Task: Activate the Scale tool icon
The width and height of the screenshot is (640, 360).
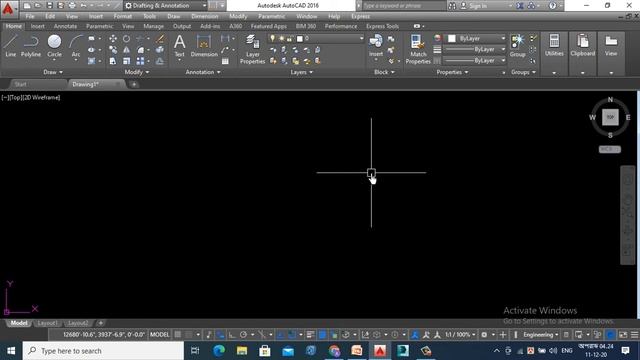Action: coord(127,61)
